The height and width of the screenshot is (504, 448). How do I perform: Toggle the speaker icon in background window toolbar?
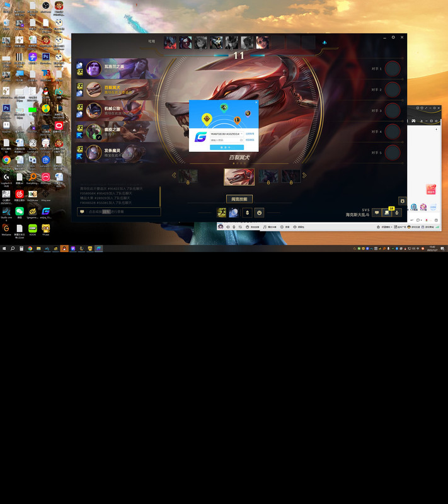point(228,227)
